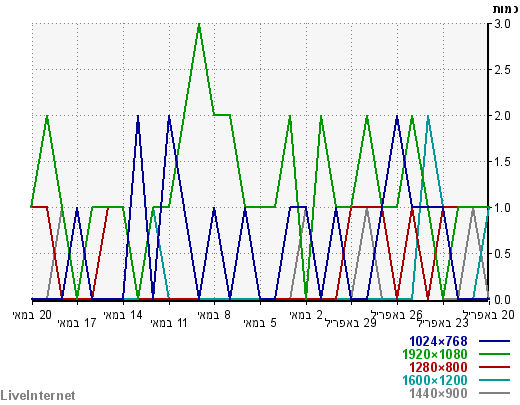Click the 0.0 y-axis label

coord(502,300)
